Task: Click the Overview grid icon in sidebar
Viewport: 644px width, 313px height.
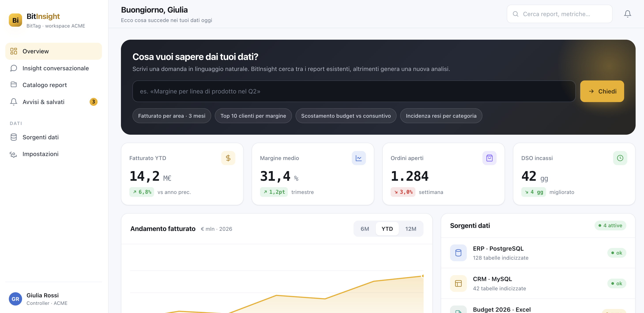Action: pos(13,51)
